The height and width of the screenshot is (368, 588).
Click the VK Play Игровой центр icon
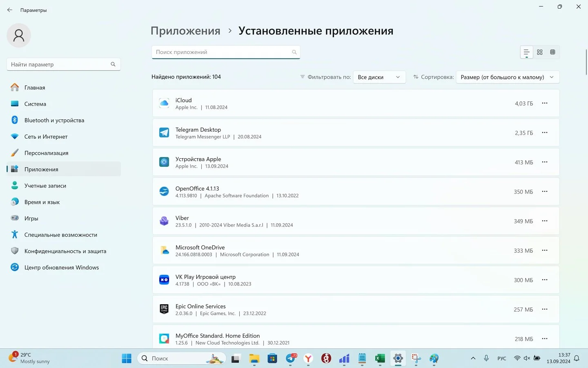click(x=164, y=280)
